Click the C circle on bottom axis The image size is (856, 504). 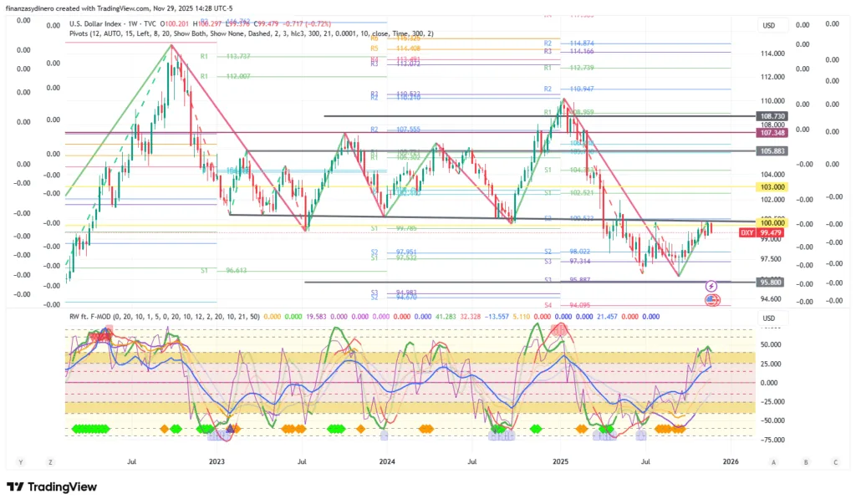point(835,461)
